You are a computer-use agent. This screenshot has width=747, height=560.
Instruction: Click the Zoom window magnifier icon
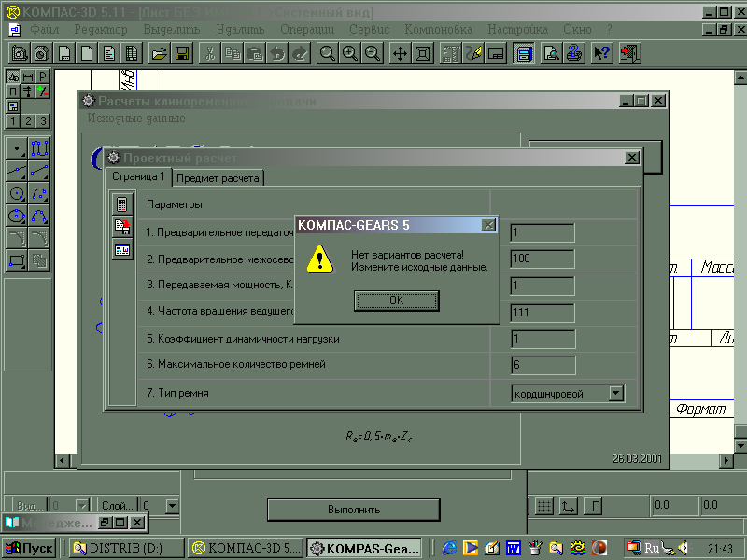click(328, 53)
